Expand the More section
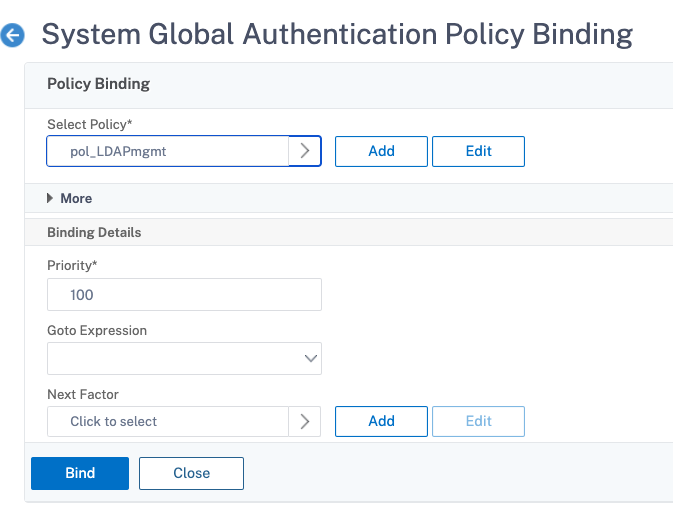 (70, 198)
